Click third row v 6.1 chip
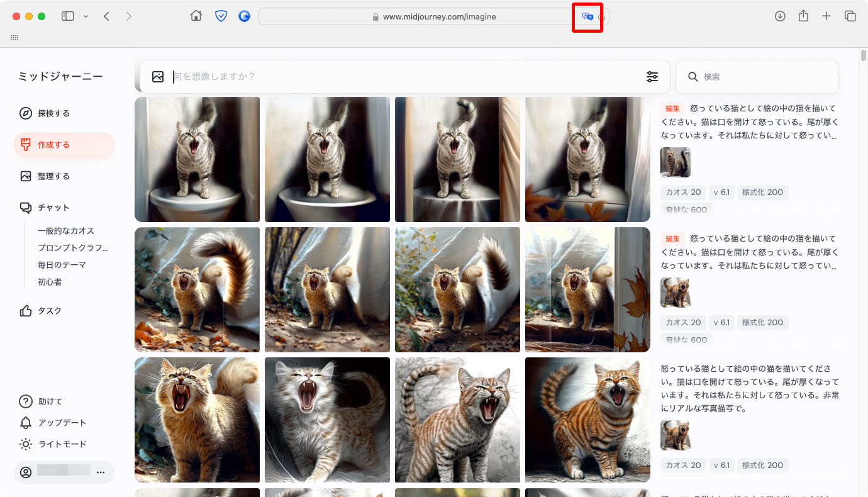The width and height of the screenshot is (868, 497). (721, 466)
